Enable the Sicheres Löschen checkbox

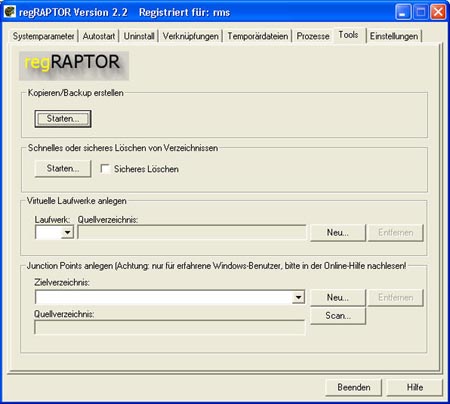pos(105,169)
